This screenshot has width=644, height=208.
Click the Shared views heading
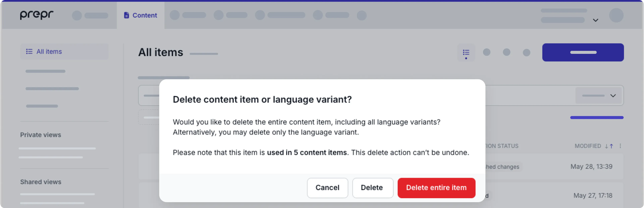41,182
